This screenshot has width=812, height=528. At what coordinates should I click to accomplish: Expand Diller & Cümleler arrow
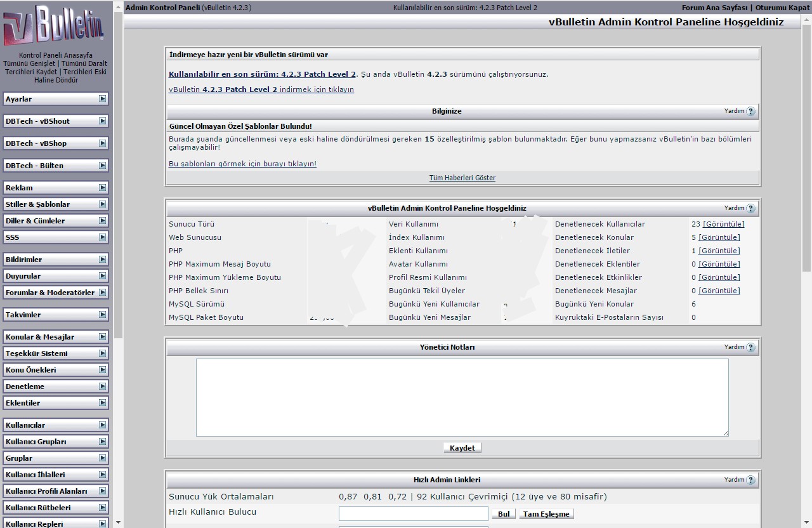pos(102,221)
